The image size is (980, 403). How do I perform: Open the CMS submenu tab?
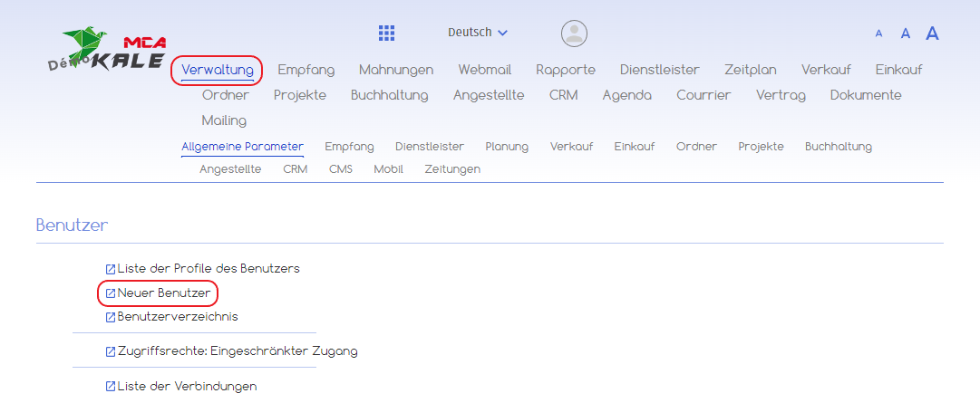[x=341, y=169]
